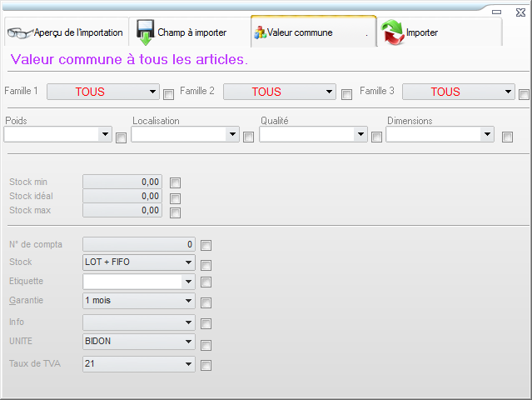Expand the Famille 2 dropdown

tap(330, 92)
